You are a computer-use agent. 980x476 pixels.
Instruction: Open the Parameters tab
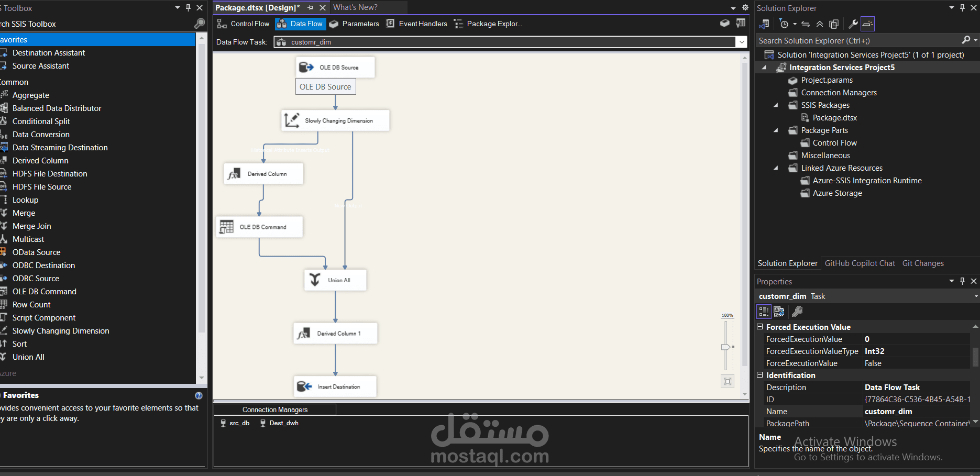pos(354,24)
